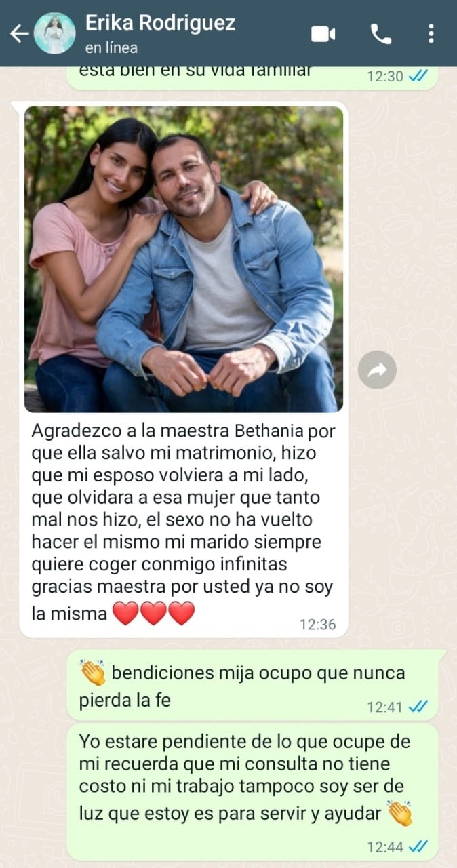This screenshot has height=868, width=457.
Task: Tap the clapping hands emoji before 'bendiciones'
Action: pos(92,673)
